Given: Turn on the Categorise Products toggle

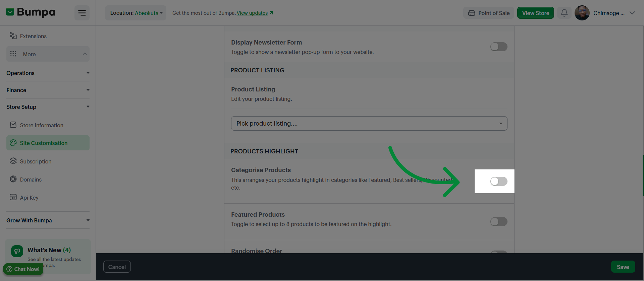Looking at the screenshot, I should (499, 181).
